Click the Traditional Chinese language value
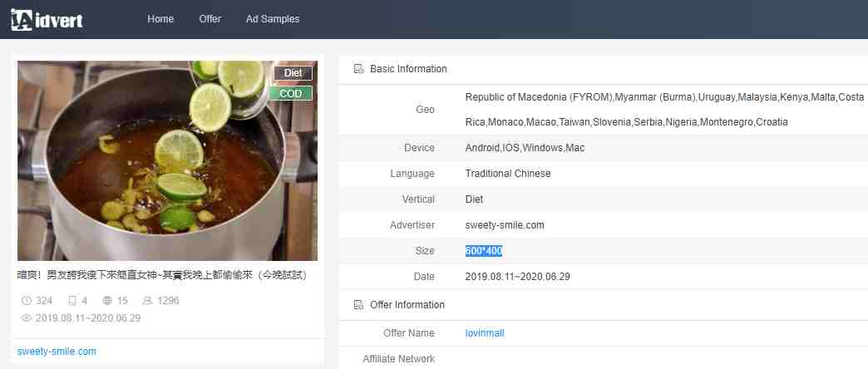 (508, 174)
